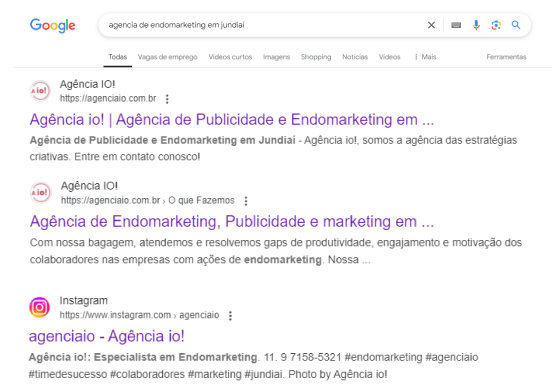Open 'agenciaio - Agência io!' Instagram result
552x387 pixels.
[x=107, y=336]
